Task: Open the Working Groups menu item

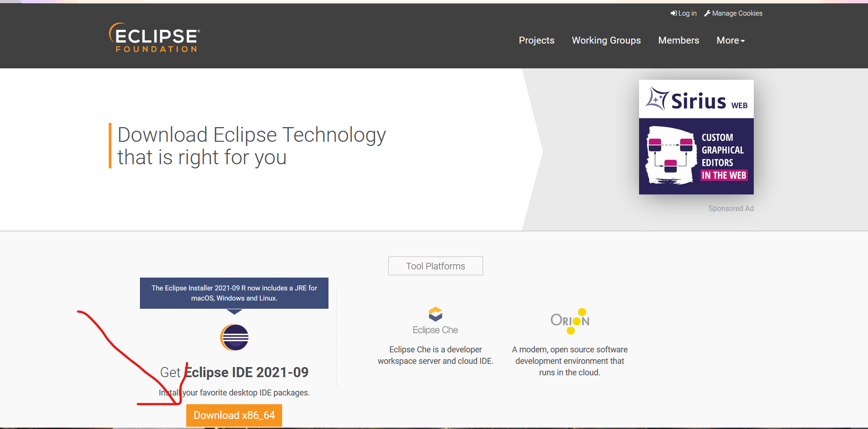Action: [x=606, y=40]
